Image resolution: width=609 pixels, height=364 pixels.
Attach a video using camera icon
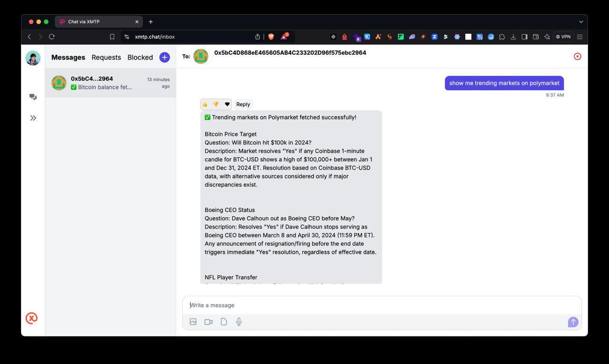point(208,322)
